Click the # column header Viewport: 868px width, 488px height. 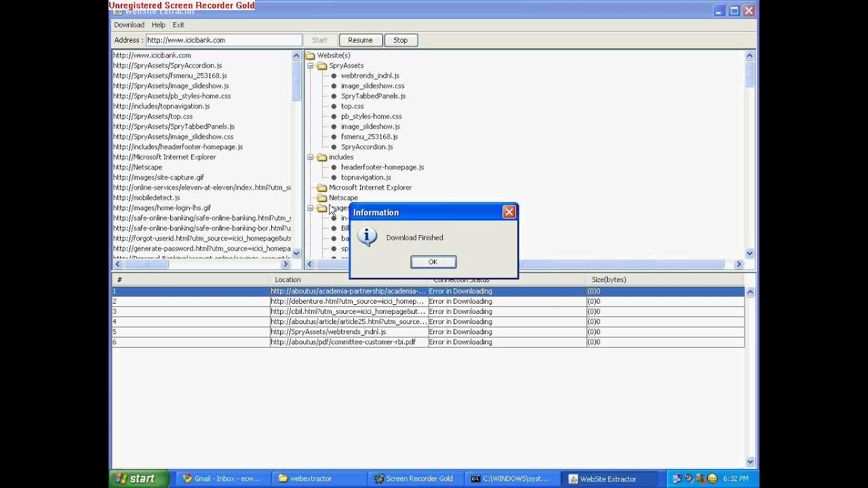(190, 279)
